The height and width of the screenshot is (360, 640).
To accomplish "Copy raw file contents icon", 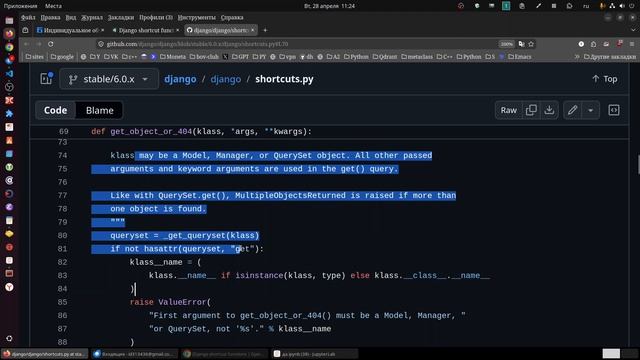I will (x=531, y=110).
